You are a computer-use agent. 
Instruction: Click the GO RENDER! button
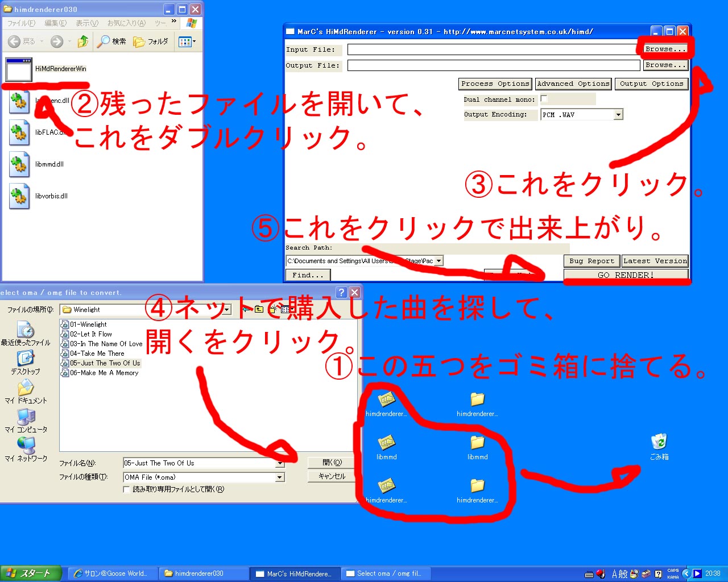[x=626, y=275]
